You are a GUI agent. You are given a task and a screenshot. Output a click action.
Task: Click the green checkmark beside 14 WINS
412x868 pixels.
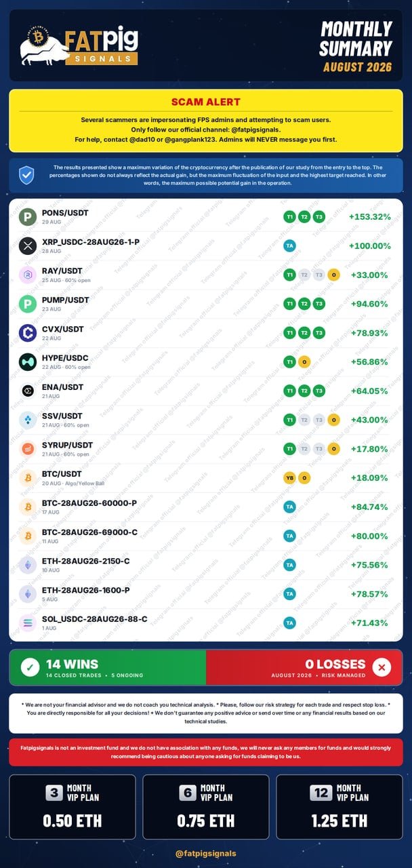30,668
